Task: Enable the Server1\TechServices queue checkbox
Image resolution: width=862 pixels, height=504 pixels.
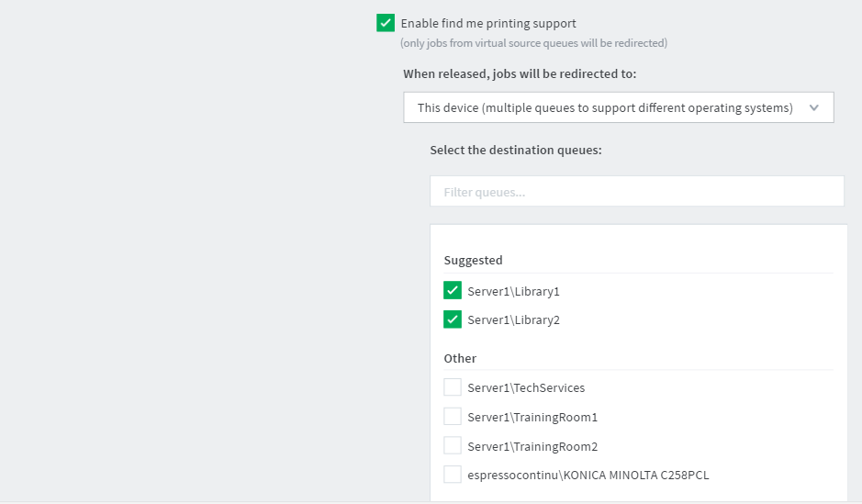Action: 453,387
